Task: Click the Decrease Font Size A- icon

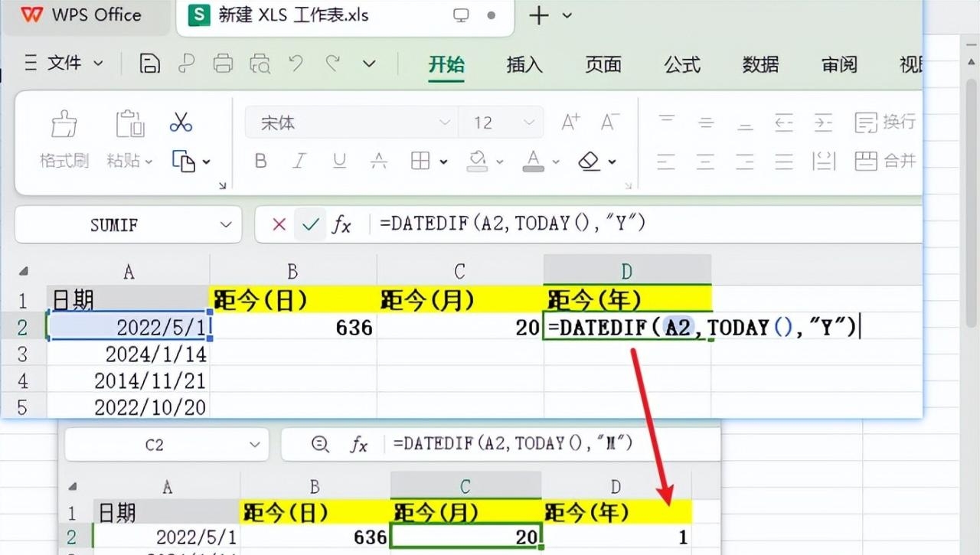Action: pos(609,122)
